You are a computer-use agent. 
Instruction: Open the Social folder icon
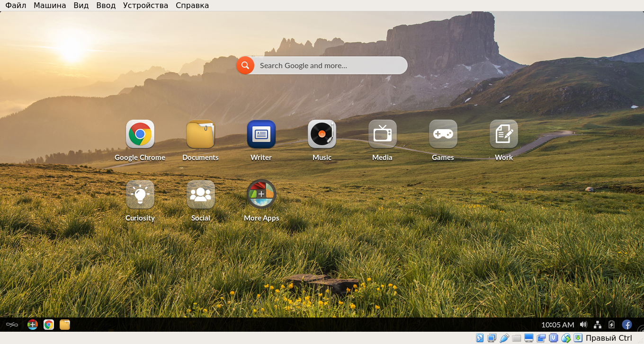[x=200, y=194]
